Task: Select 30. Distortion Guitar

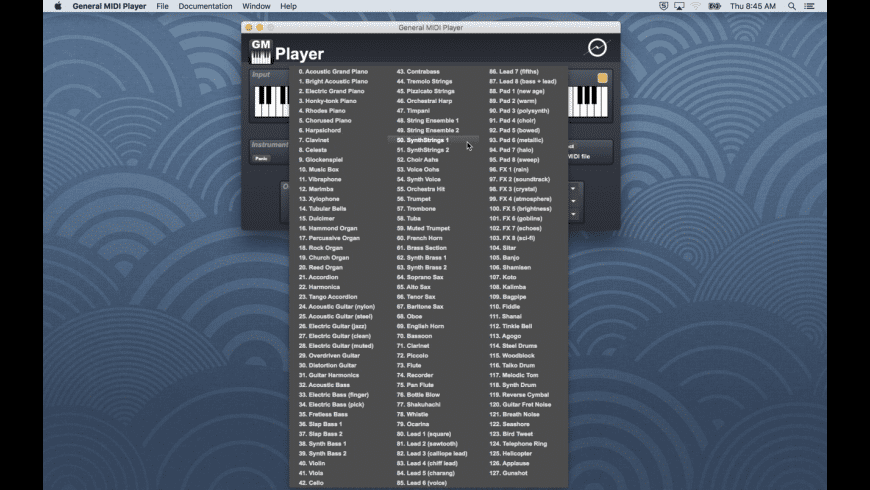Action: pyautogui.click(x=327, y=366)
